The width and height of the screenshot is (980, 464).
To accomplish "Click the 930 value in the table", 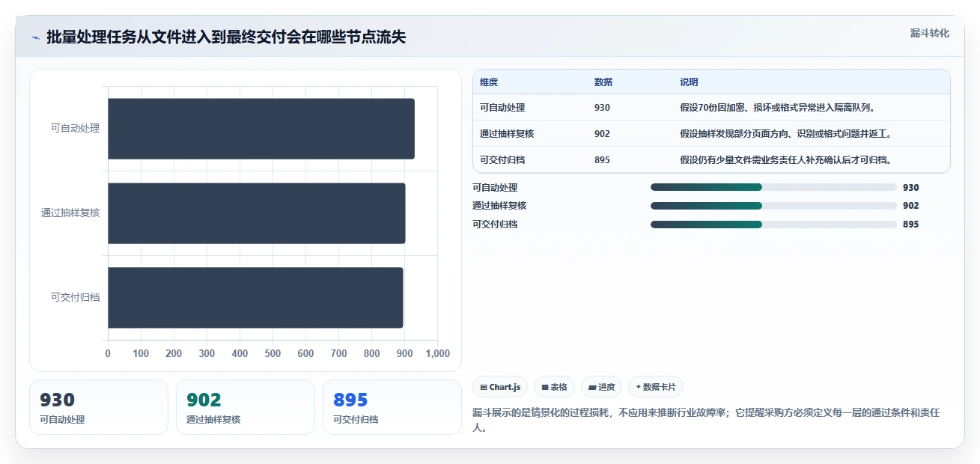I will coord(602,107).
